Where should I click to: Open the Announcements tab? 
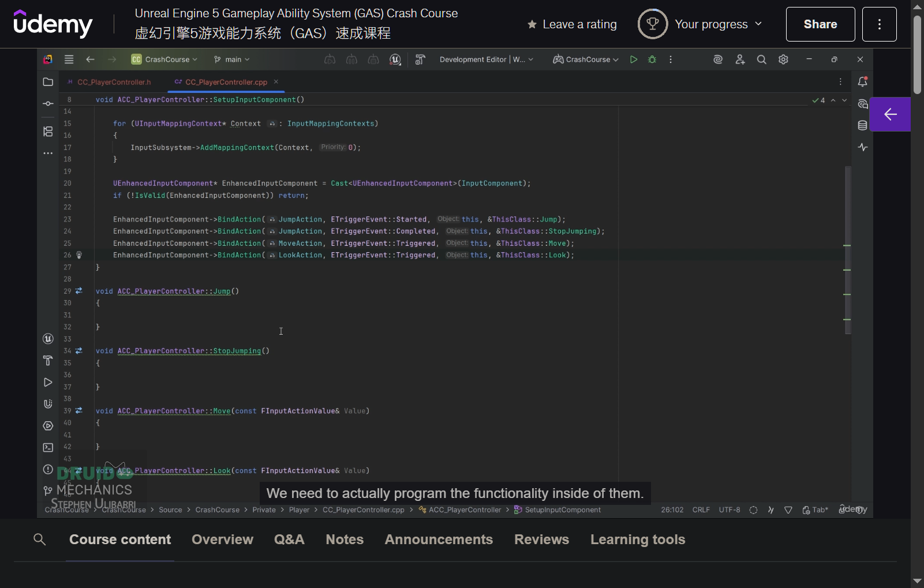click(439, 540)
